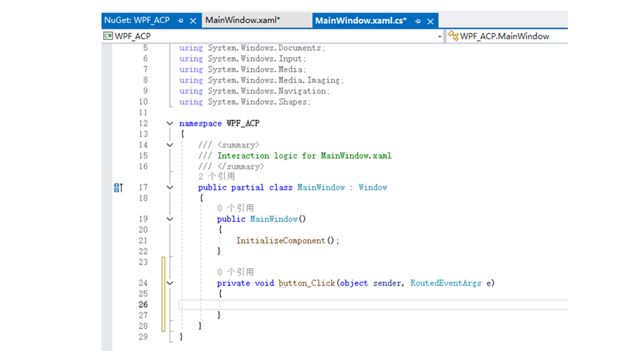Image resolution: width=644 pixels, height=362 pixels.
Task: Click the C# project icon beside WPF_ACP
Action: pos(108,36)
